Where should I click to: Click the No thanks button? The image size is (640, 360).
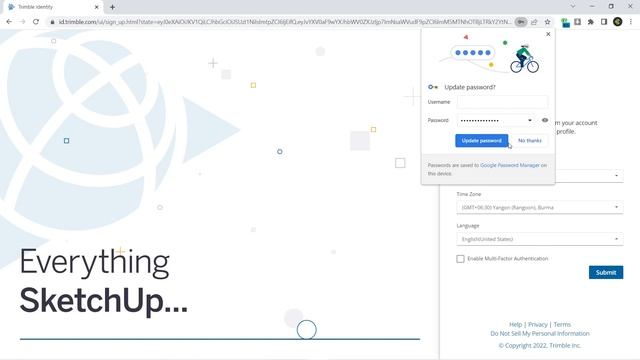click(530, 140)
